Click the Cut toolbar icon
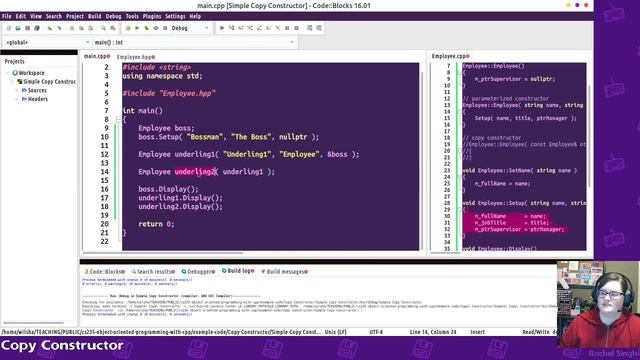640x360 pixels. click(x=72, y=28)
